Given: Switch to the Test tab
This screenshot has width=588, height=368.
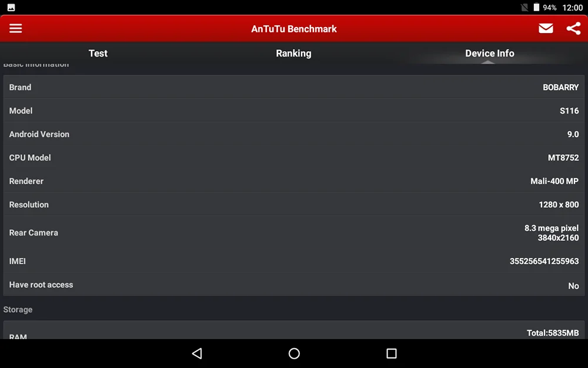Looking at the screenshot, I should [x=98, y=54].
